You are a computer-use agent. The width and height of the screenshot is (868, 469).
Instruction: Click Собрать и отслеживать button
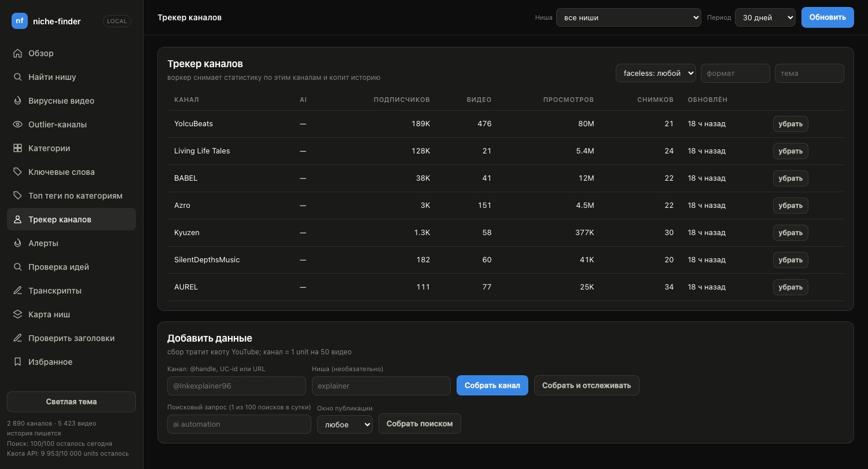pyautogui.click(x=587, y=386)
